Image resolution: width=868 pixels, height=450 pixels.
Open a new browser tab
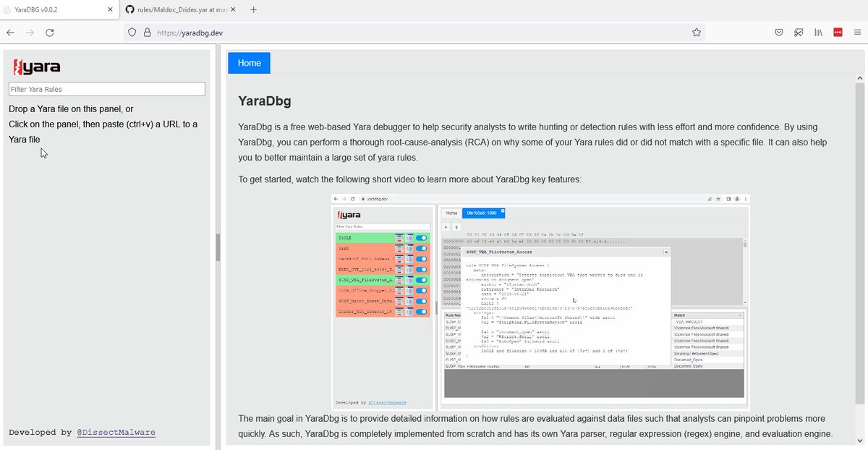click(x=253, y=10)
